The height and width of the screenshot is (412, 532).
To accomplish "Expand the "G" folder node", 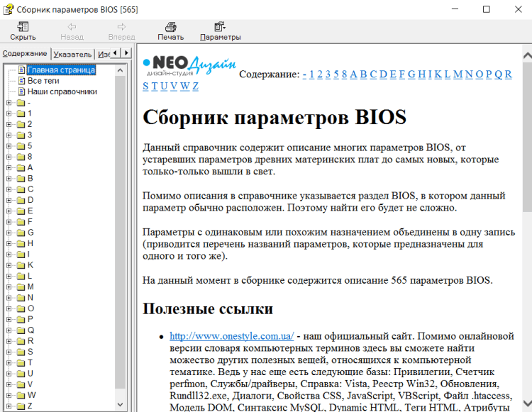I will [9, 233].
